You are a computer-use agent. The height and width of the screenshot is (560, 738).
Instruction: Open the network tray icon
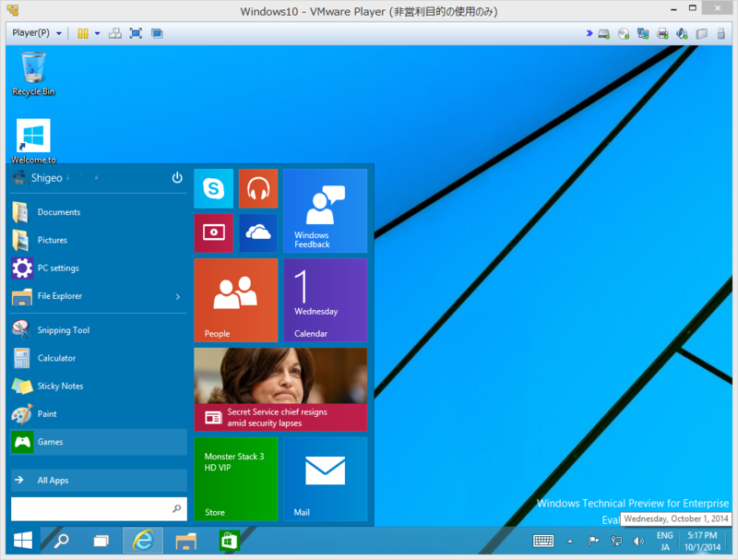point(616,542)
